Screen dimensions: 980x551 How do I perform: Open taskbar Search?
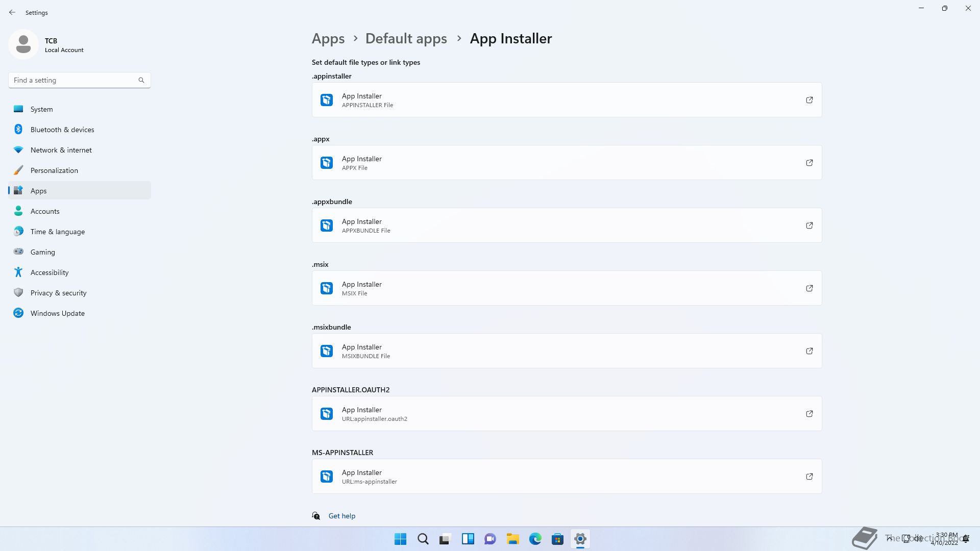423,539
